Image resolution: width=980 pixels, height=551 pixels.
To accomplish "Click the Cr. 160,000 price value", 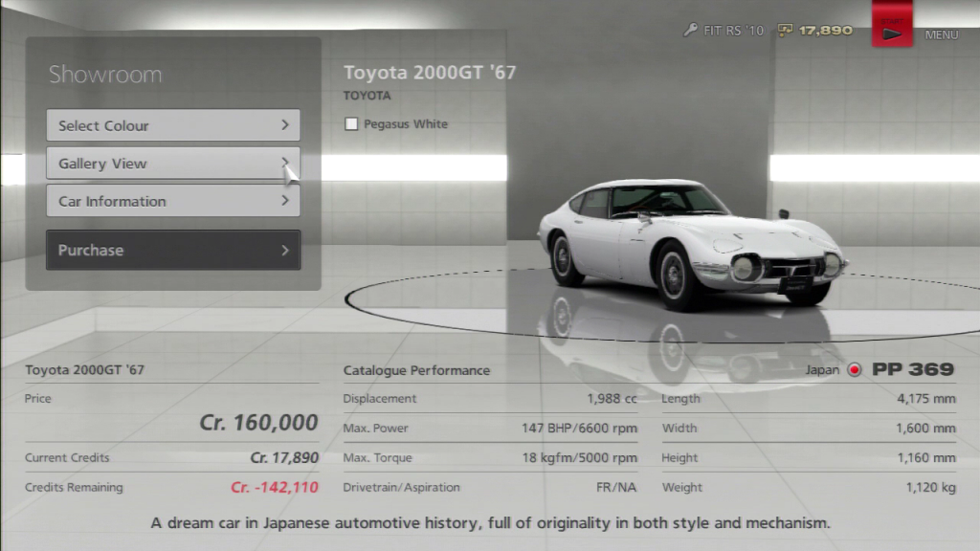I will (258, 423).
